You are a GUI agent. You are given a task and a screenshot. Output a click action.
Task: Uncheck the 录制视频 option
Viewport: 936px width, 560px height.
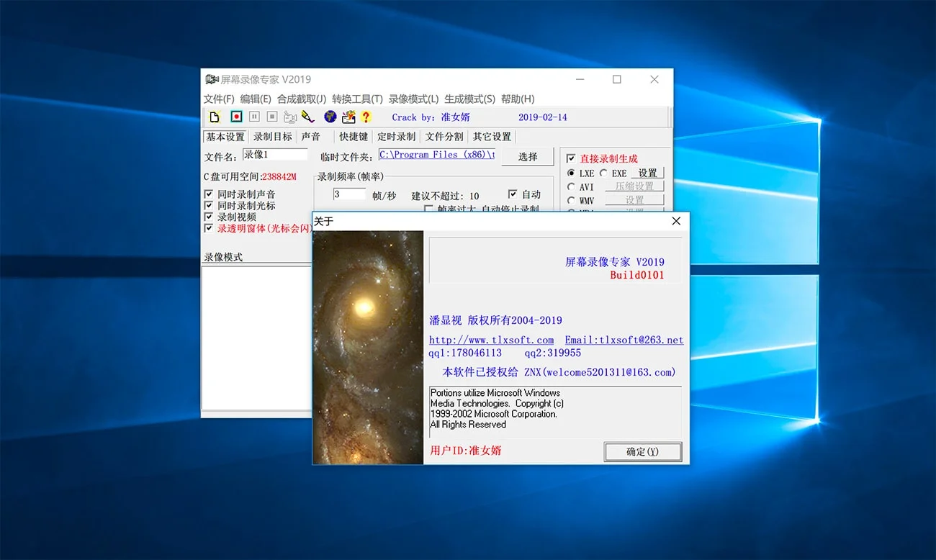point(210,217)
